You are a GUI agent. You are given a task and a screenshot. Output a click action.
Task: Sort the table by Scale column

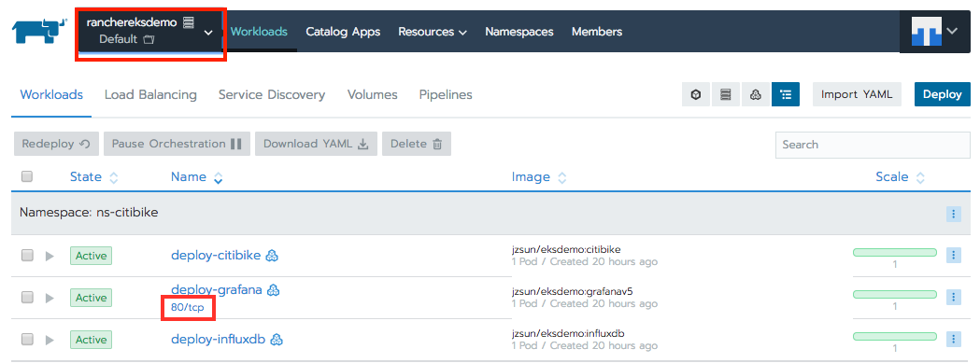tap(900, 176)
